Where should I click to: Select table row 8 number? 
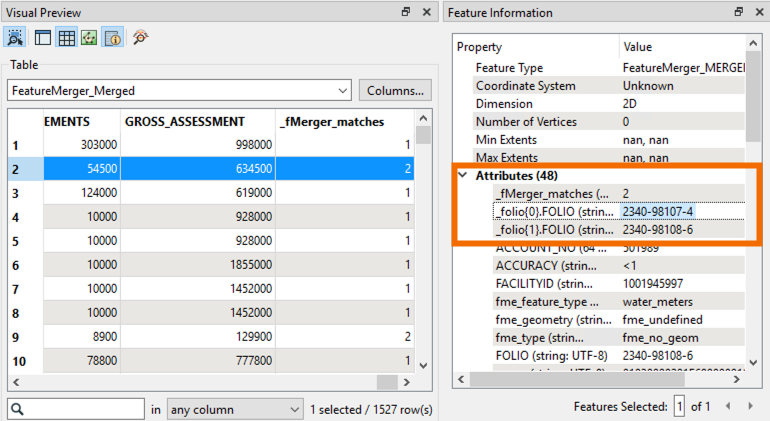click(15, 313)
